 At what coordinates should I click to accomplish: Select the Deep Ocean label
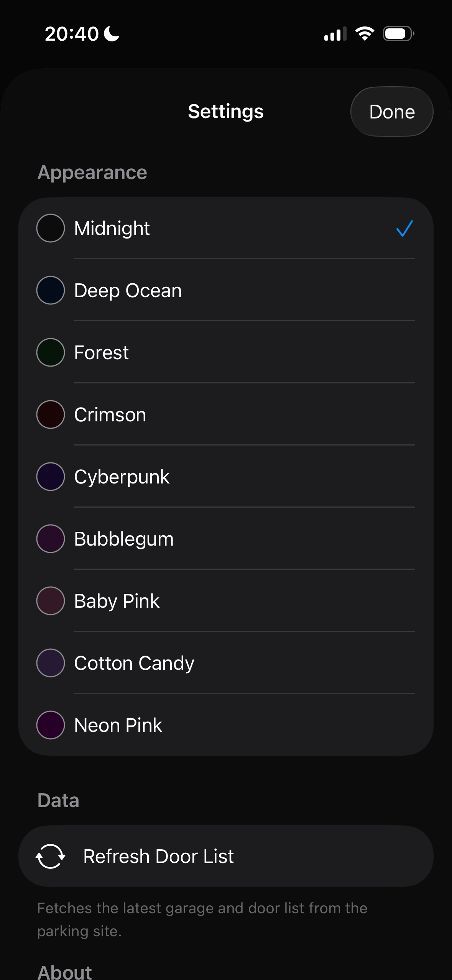(x=128, y=290)
